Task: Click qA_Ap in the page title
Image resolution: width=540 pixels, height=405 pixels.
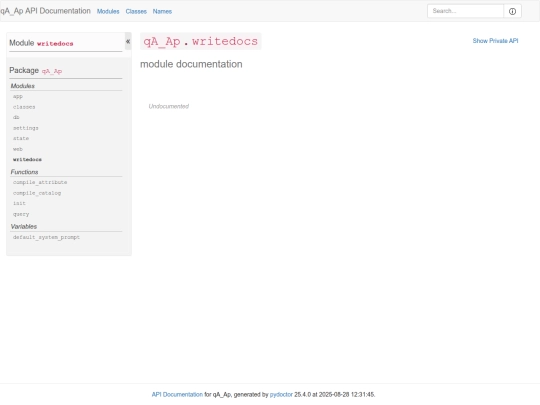Action: coord(162,41)
